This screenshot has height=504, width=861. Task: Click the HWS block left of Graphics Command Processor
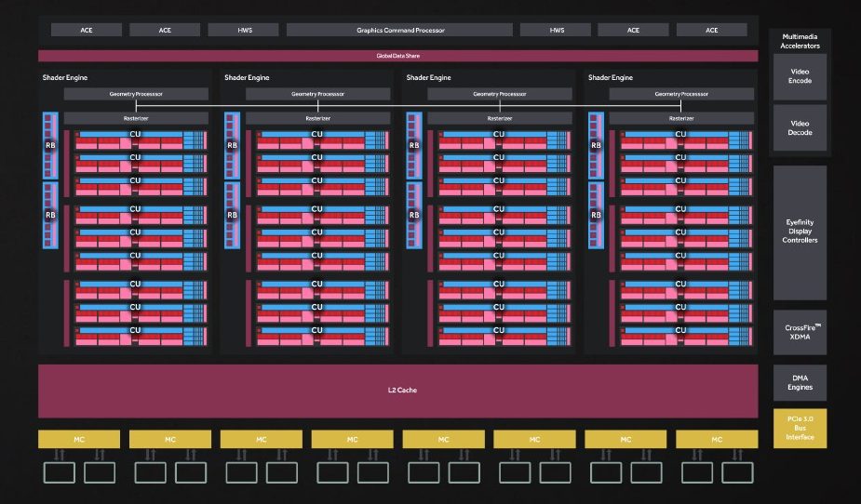click(x=244, y=30)
